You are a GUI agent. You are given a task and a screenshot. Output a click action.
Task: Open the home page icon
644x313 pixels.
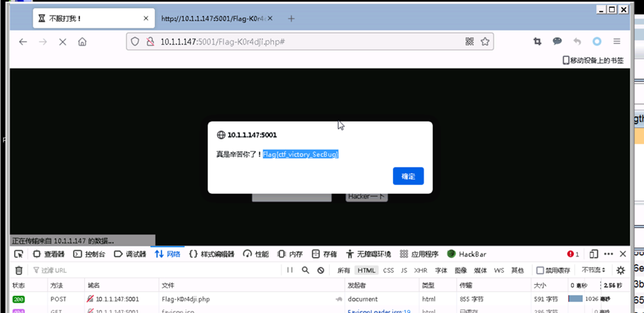(83, 42)
